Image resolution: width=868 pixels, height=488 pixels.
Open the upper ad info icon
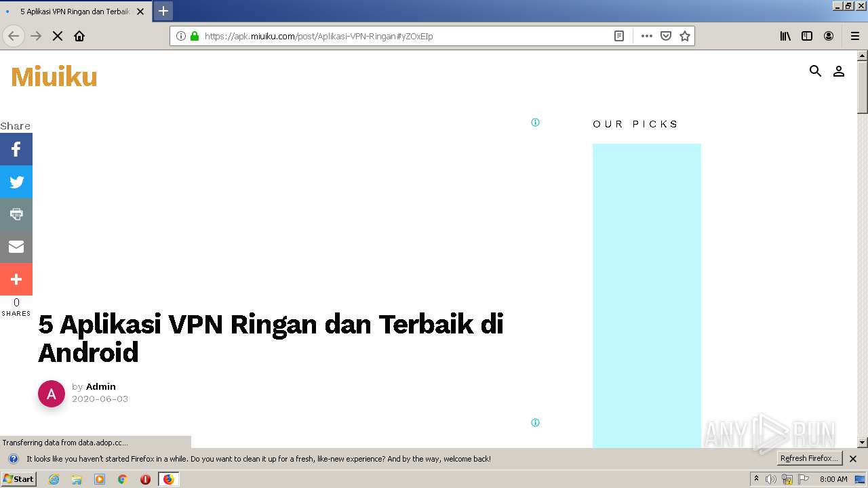(x=535, y=123)
